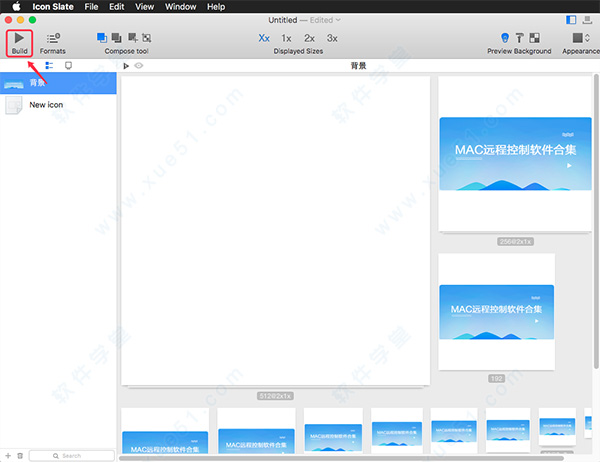Add a new icon with the plus button
Screen dimensions: 600x462
pos(7,455)
